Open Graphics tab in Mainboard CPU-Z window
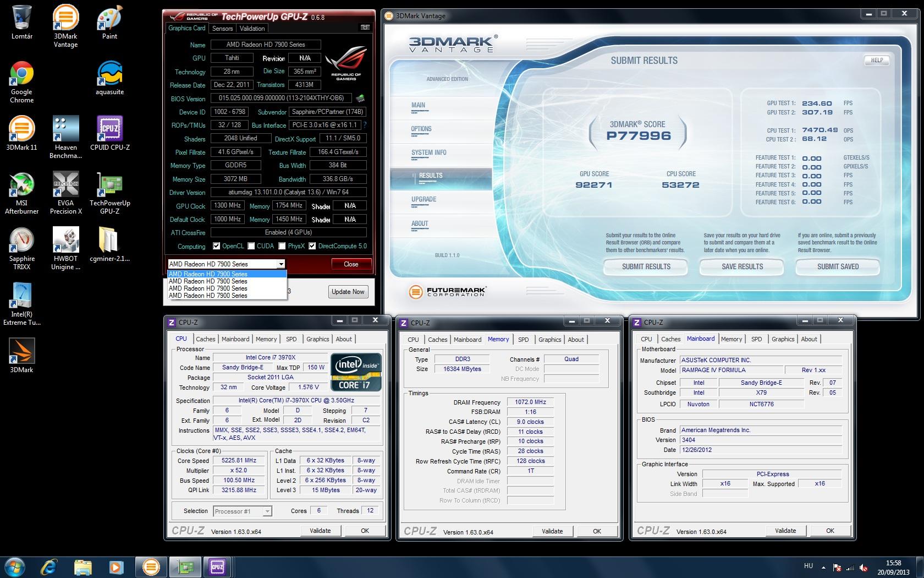 783,339
